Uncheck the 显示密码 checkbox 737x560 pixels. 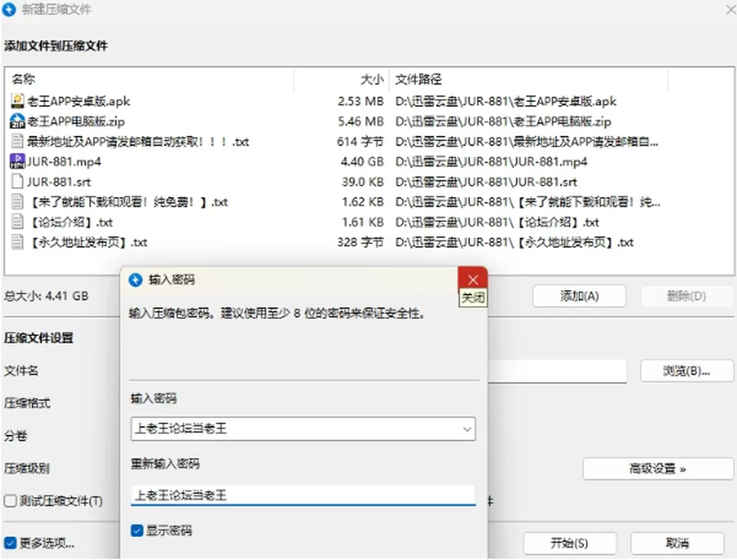pos(137,531)
